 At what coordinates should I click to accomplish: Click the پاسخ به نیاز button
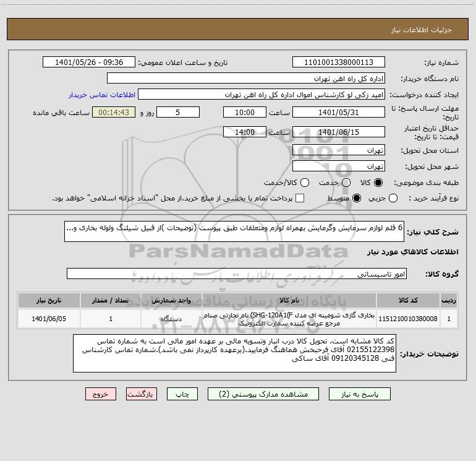(360, 394)
